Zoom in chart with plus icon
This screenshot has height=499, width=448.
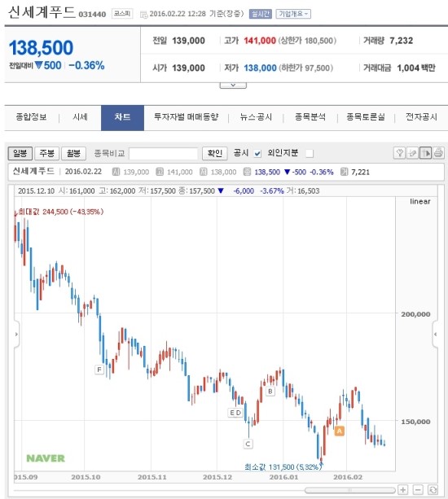402,490
